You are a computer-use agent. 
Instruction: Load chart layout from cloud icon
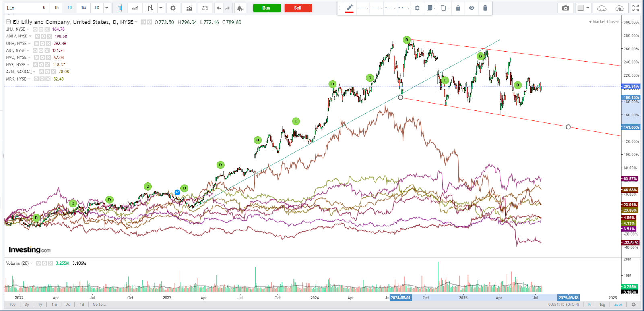point(602,8)
